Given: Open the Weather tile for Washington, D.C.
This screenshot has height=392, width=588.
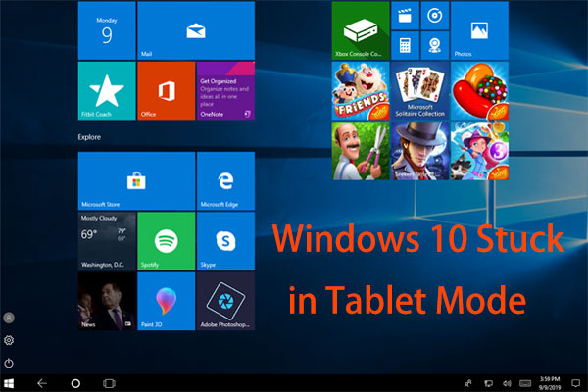Looking at the screenshot, I should 107,241.
